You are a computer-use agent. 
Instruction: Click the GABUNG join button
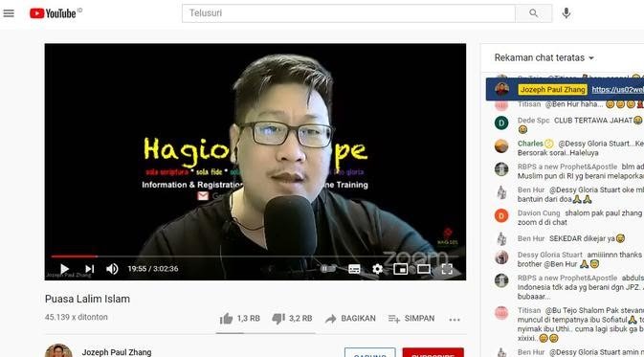point(370,352)
